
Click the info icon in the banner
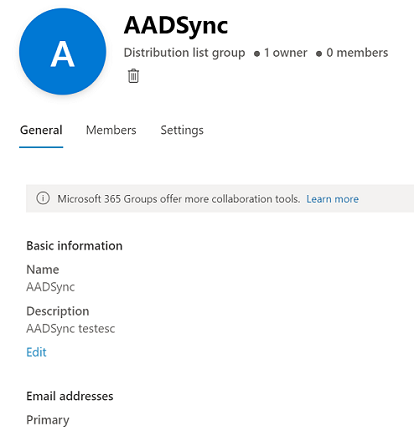pyautogui.click(x=43, y=198)
